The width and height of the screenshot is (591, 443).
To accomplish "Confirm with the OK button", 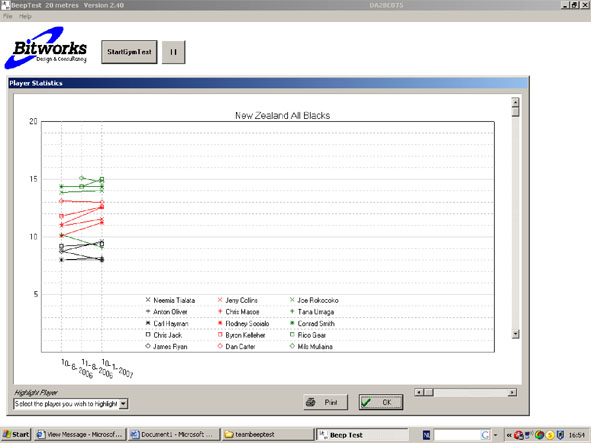I will [381, 402].
